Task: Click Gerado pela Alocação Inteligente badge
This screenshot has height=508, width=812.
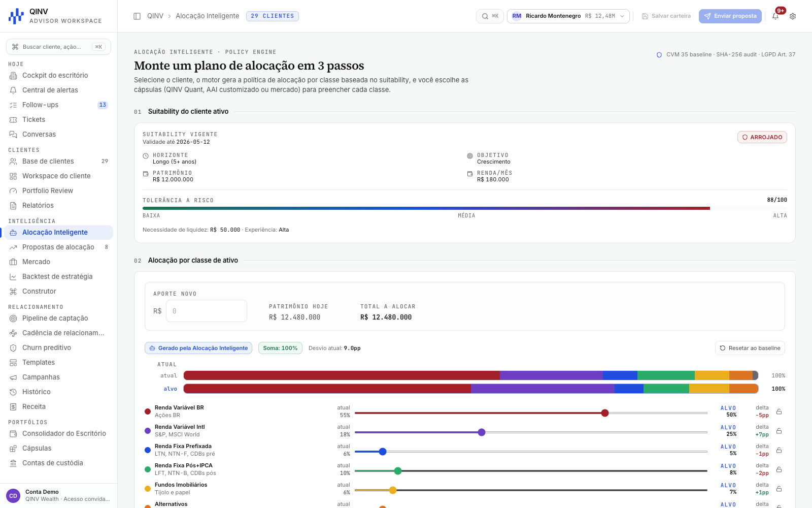Action: click(x=198, y=348)
